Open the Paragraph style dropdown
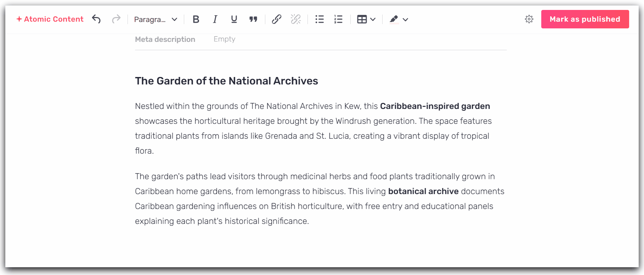This screenshot has height=275, width=644. pos(156,19)
